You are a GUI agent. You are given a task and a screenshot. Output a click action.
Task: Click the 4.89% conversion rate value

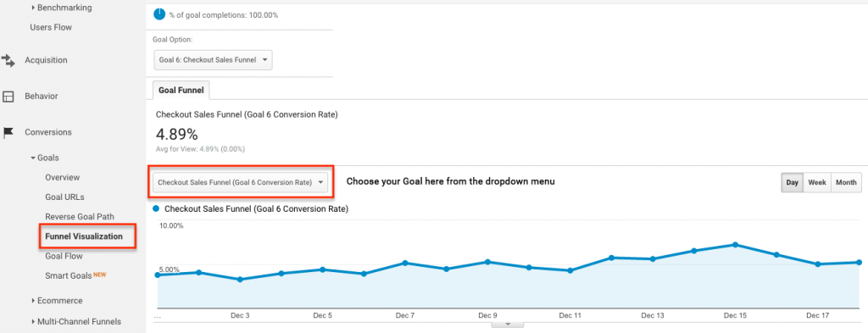coord(176,134)
